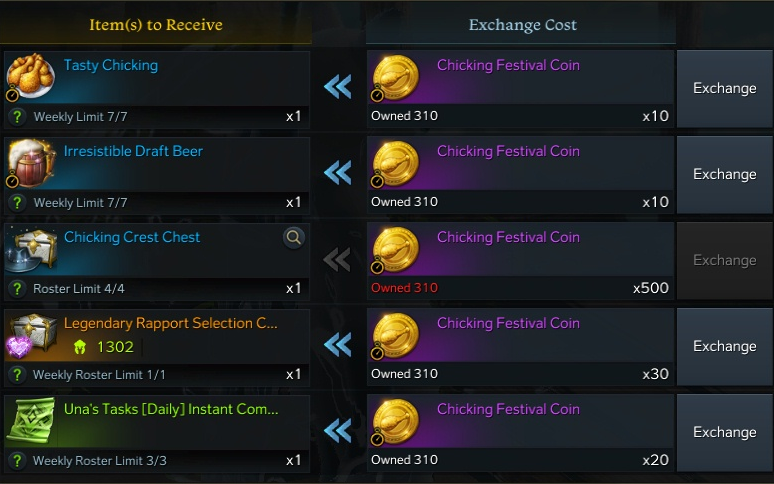Click the double-arrow icon in the Draft Beer row
774x484 pixels.
338,173
